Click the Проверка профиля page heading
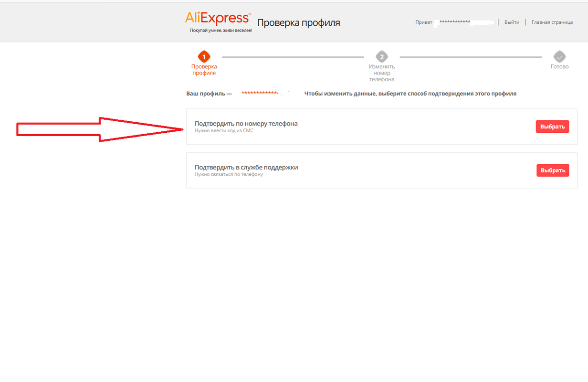 tap(299, 22)
